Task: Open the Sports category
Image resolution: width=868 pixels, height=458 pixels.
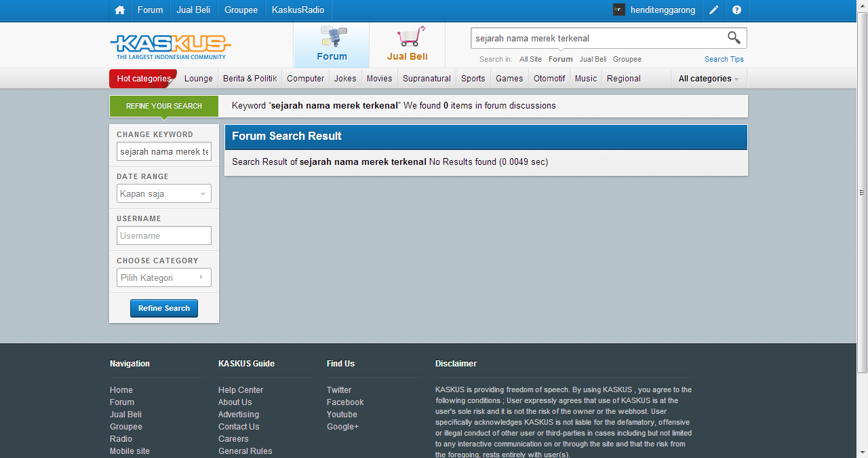Action: click(473, 79)
